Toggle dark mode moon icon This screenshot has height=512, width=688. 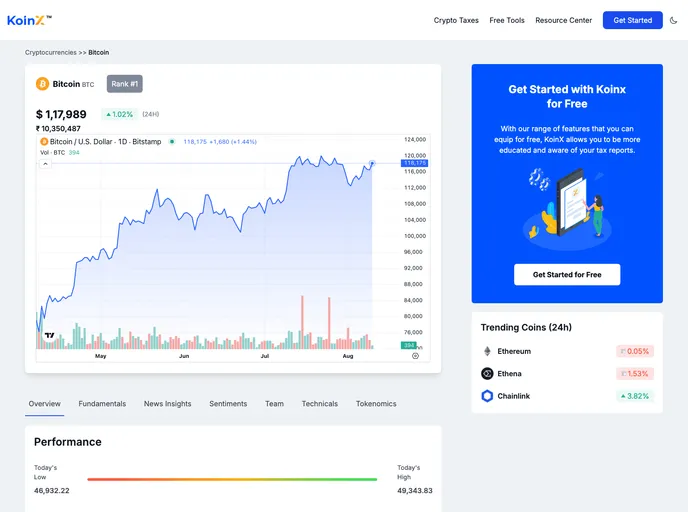pyautogui.click(x=673, y=20)
